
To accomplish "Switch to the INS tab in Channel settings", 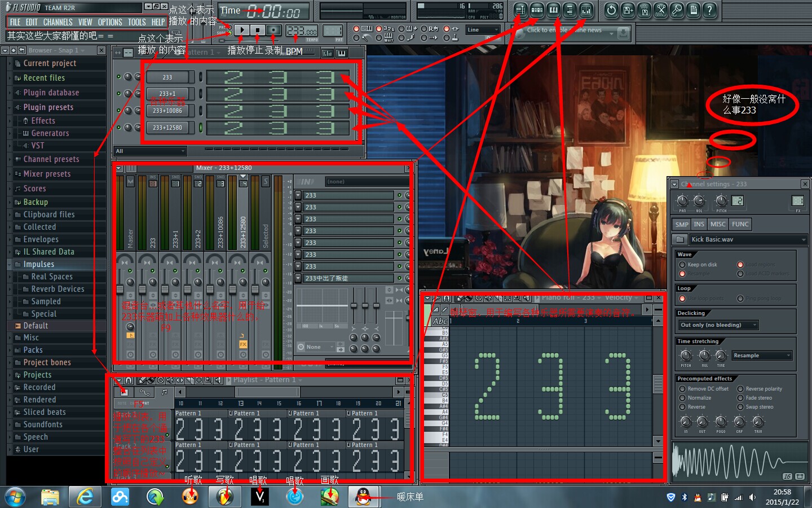I will click(699, 224).
